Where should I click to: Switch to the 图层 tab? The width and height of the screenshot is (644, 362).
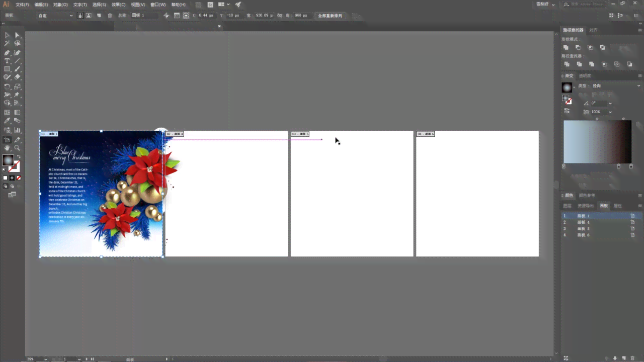coord(567,206)
